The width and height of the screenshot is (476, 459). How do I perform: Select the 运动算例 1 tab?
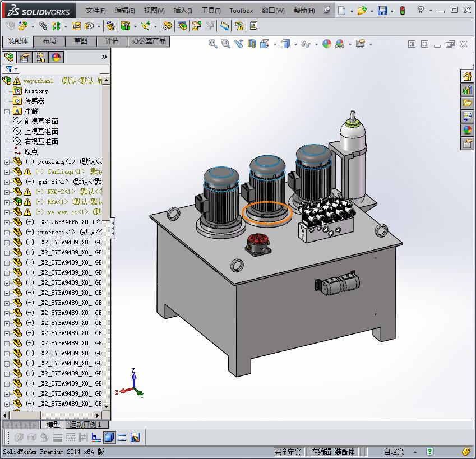click(85, 425)
